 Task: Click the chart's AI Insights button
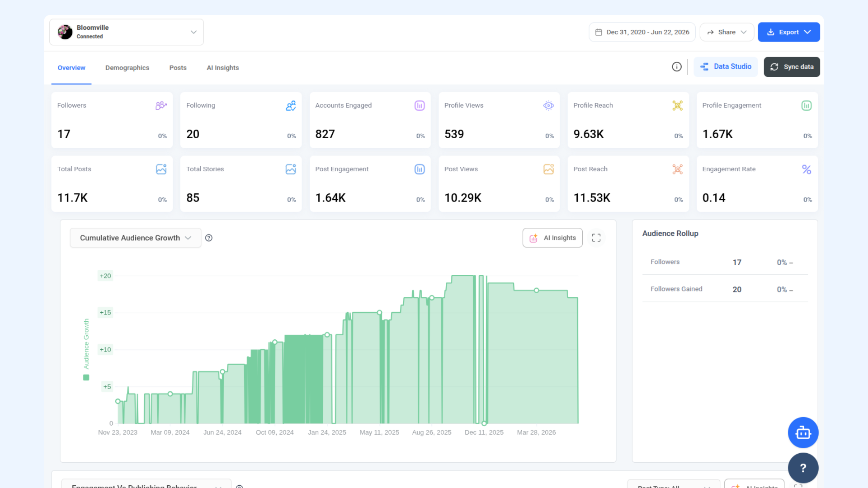[552, 238]
